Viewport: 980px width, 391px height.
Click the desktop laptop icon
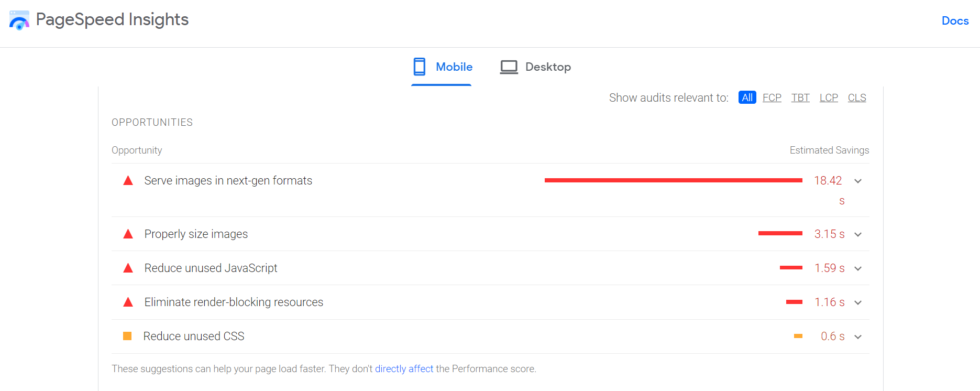tap(509, 67)
